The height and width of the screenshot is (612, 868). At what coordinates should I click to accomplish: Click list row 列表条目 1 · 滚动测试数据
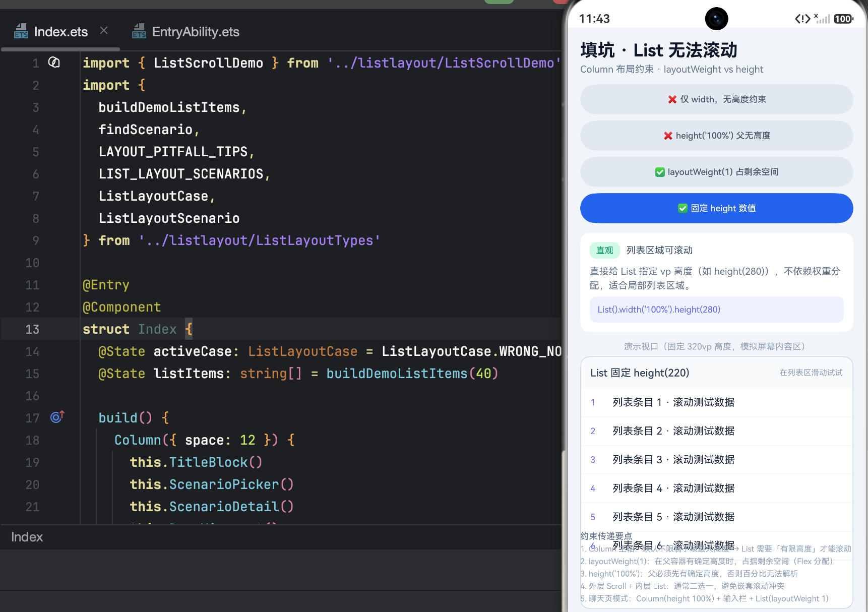pyautogui.click(x=716, y=402)
